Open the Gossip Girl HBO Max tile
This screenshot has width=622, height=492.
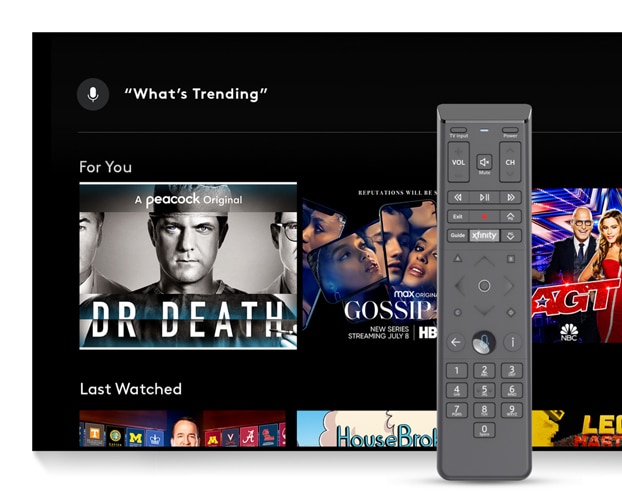coord(370,265)
